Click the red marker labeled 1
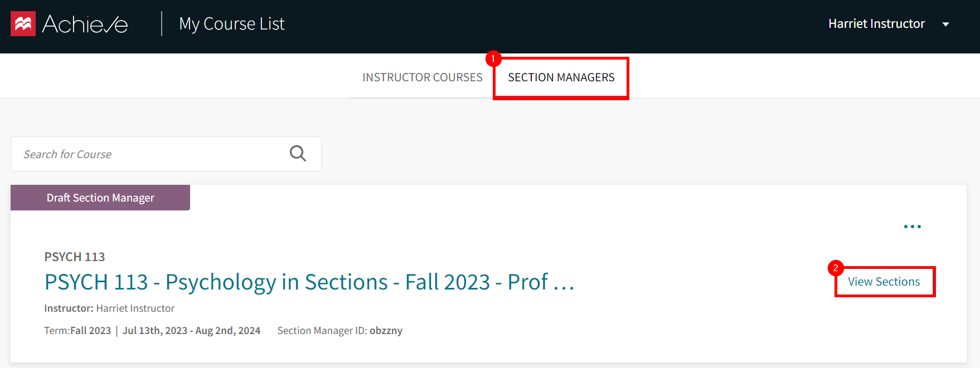Viewport: 980px width, 368px height. coord(494,58)
